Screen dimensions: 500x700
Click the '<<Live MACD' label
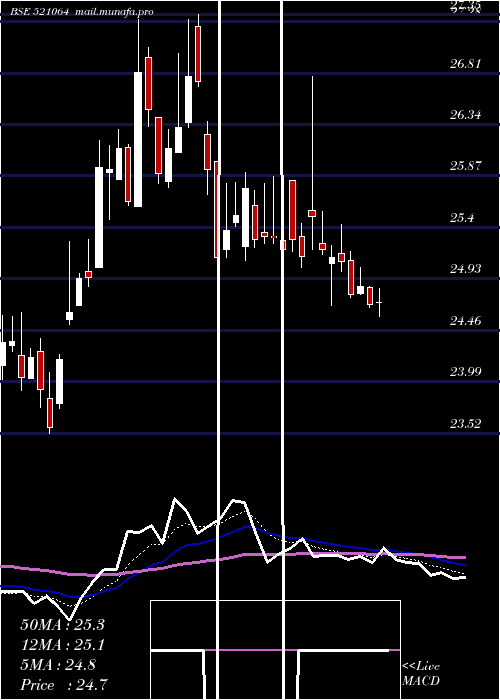[421, 674]
